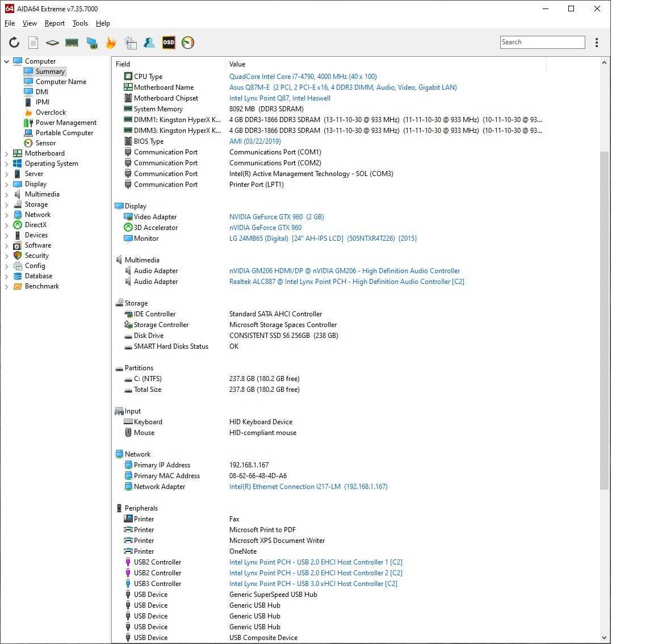Expand the Network tree node

tap(6, 215)
